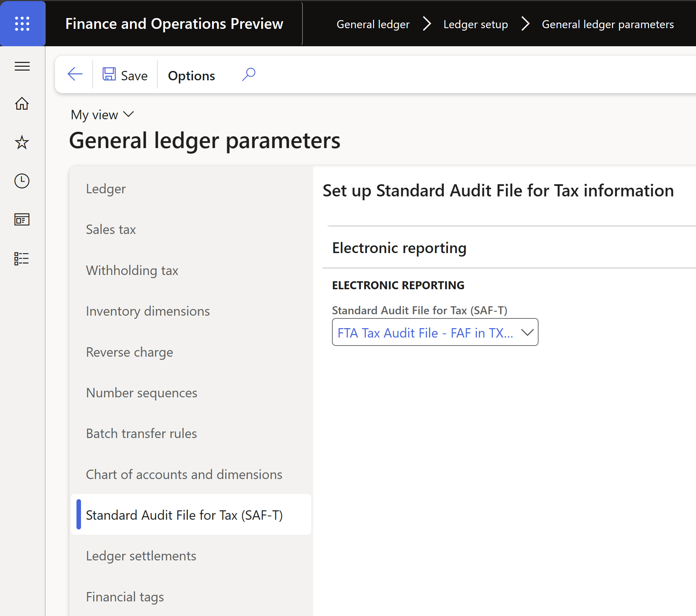Switch to Number sequences tab

point(141,393)
